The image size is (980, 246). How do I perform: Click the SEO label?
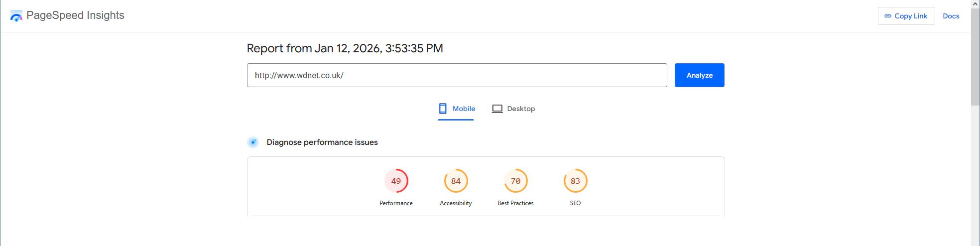[576, 203]
